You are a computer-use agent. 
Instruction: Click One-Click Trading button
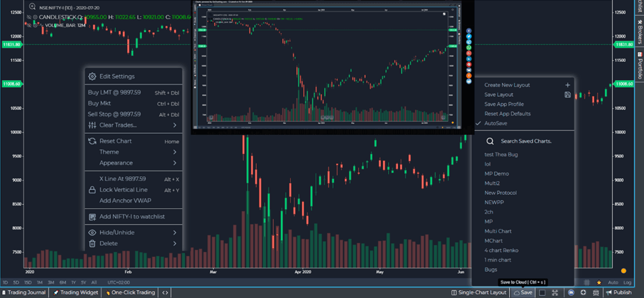pos(133,292)
